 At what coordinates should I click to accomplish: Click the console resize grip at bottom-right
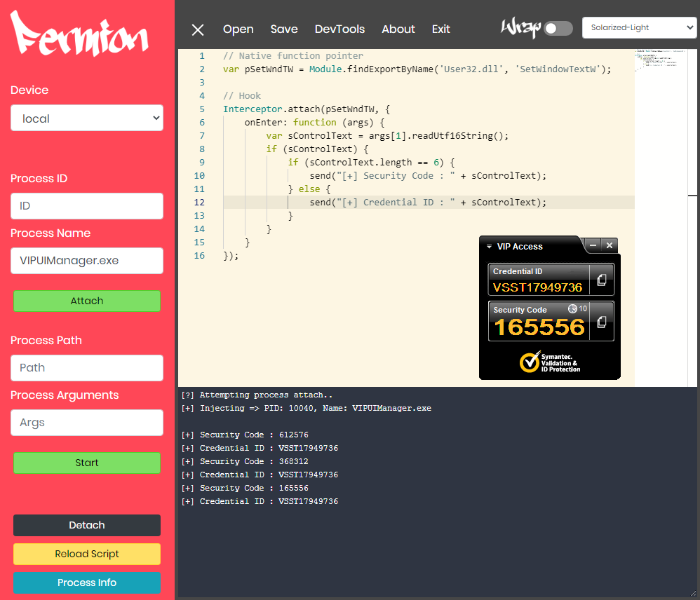(x=693, y=593)
